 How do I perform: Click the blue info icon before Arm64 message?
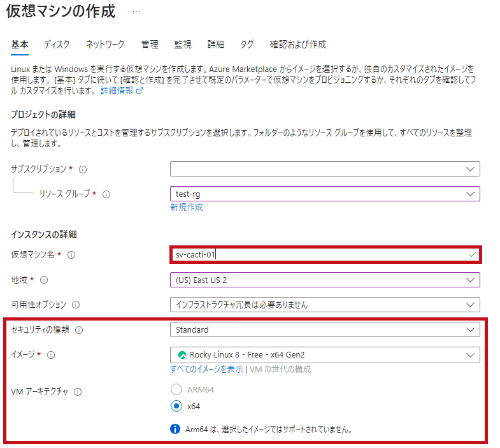tap(175, 429)
